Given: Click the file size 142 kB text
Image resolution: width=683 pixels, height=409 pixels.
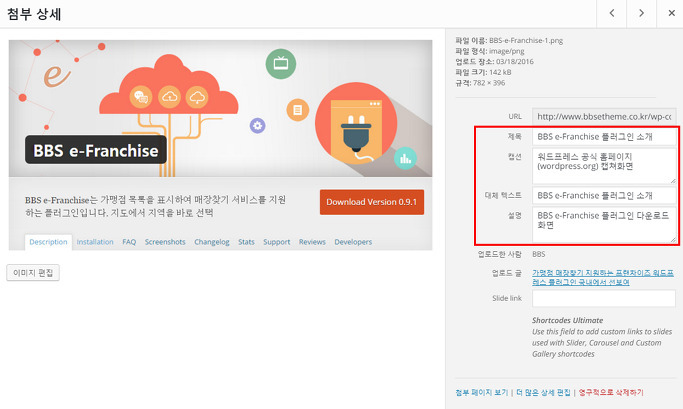Looking at the screenshot, I should (x=500, y=72).
